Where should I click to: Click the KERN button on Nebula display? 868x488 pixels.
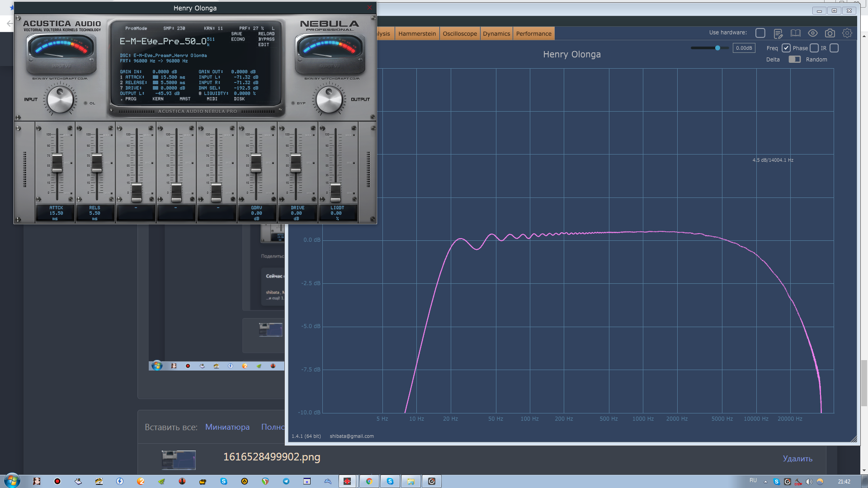coord(158,99)
